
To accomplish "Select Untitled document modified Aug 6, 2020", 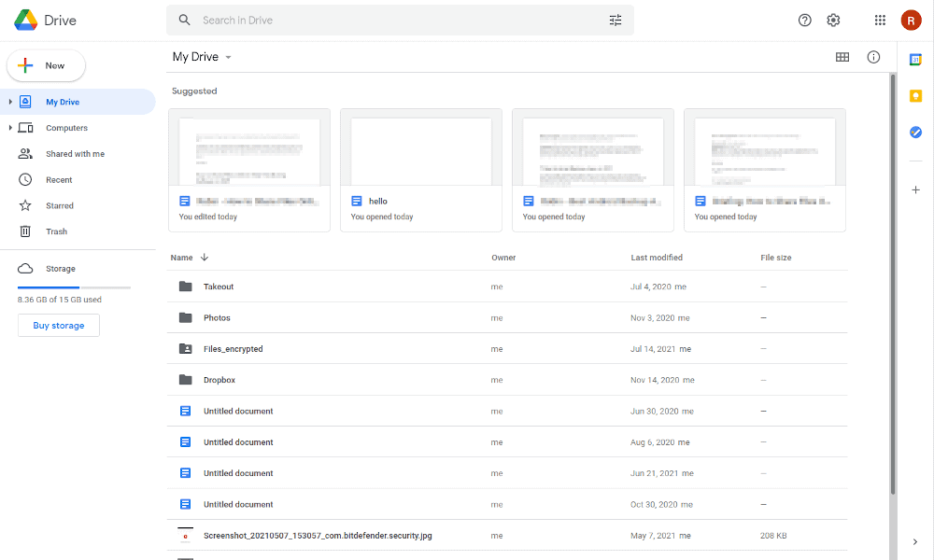I will click(507, 441).
